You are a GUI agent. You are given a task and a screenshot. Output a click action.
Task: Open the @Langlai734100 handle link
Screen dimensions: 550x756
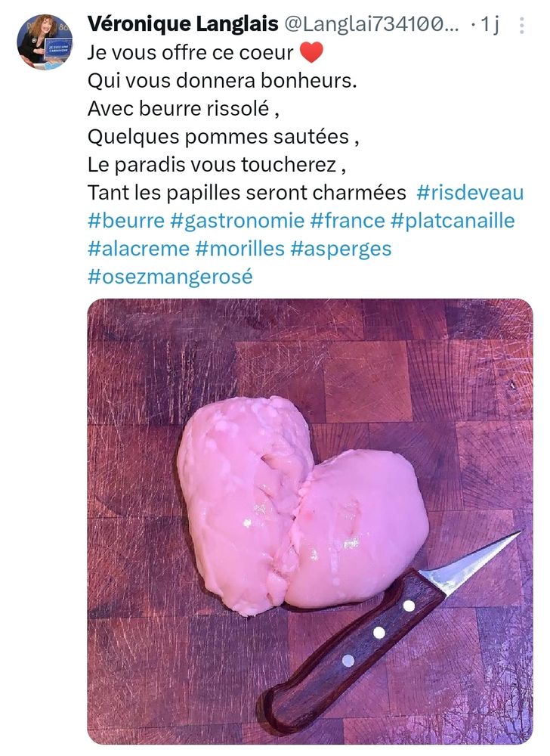371,24
